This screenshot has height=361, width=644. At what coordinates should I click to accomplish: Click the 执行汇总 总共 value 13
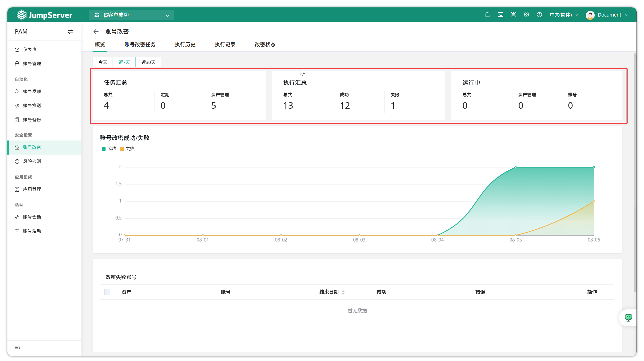tap(288, 105)
